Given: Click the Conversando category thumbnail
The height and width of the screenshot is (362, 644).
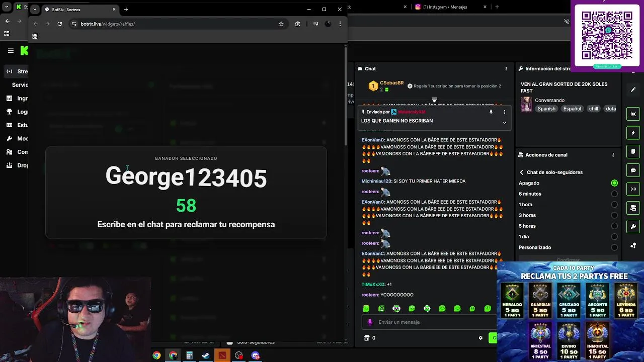Looking at the screenshot, I should pyautogui.click(x=526, y=104).
